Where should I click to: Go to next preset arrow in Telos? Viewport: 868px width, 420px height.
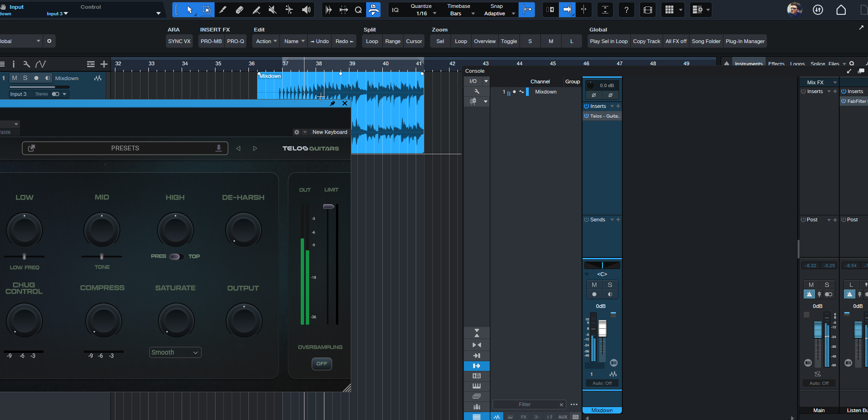point(255,148)
